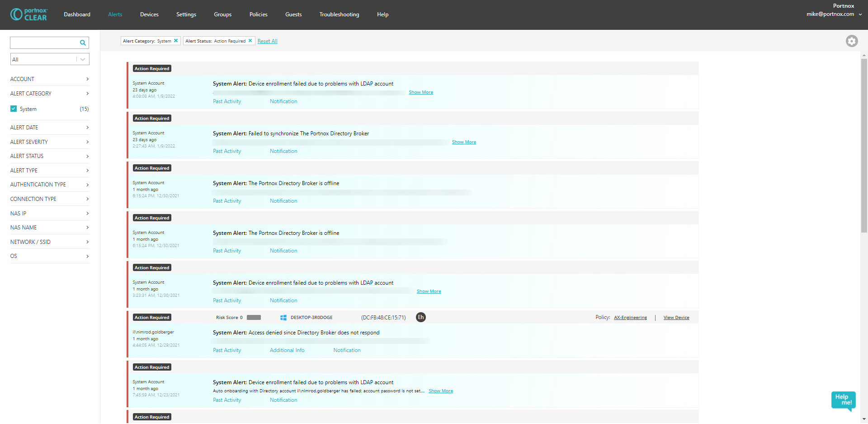Open Notification for 4:08:08 AM alert
The height and width of the screenshot is (424, 868).
click(283, 101)
